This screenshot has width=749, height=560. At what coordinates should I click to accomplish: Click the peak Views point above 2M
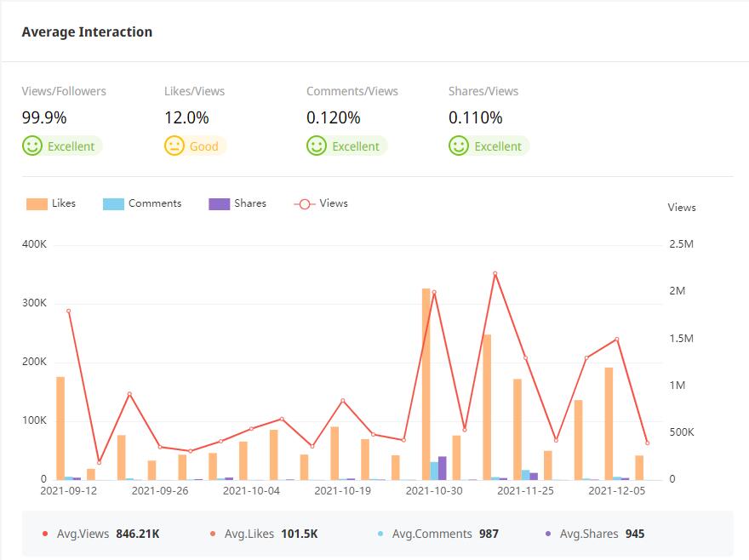point(495,274)
